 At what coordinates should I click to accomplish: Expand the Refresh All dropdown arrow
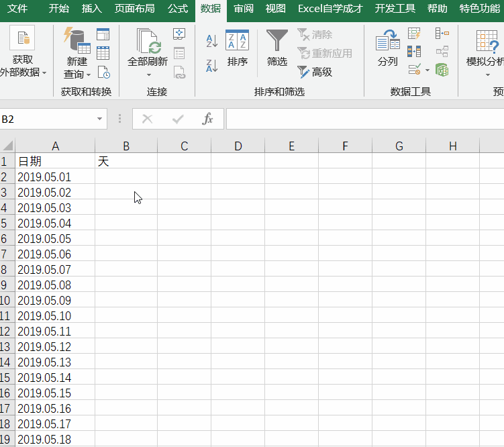pos(148,75)
